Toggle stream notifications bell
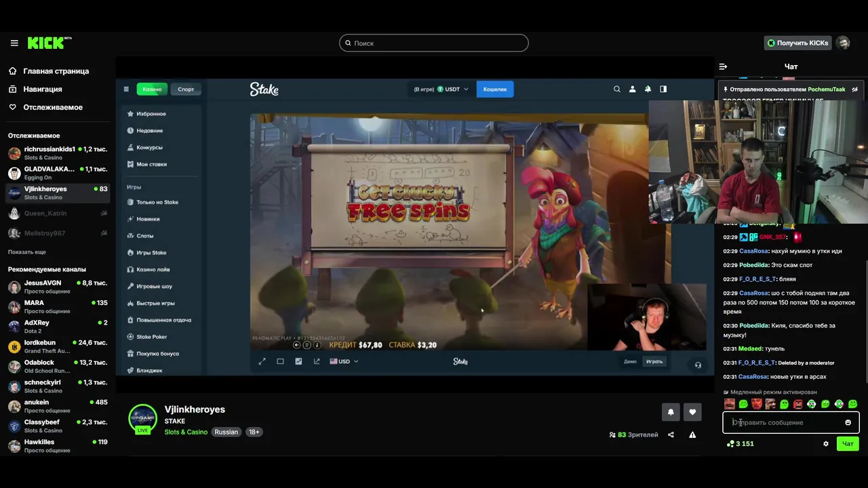Image resolution: width=868 pixels, height=488 pixels. (x=671, y=411)
